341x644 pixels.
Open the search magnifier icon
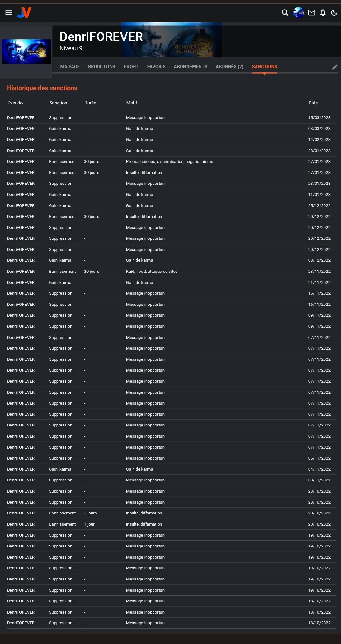pos(285,13)
